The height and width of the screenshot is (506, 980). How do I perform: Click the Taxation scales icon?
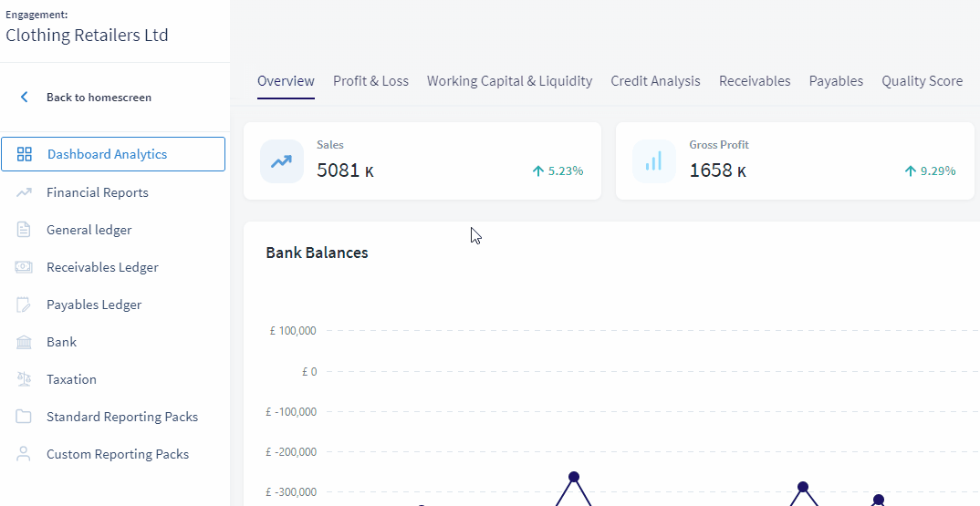point(24,379)
